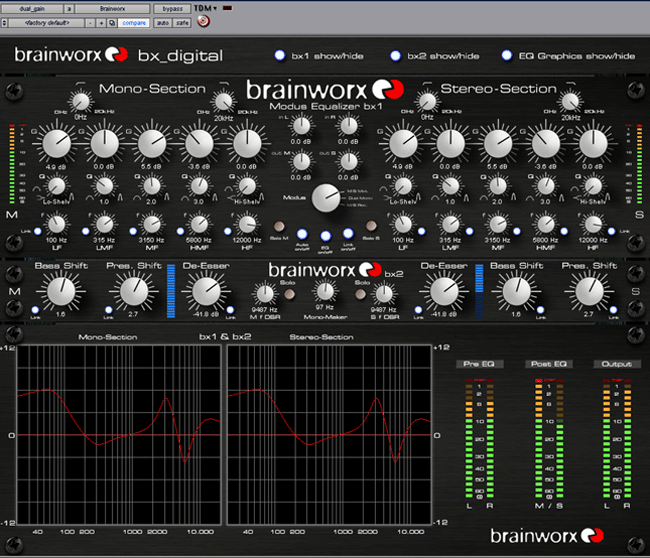Viewport: 650px width, 558px height.
Task: Click the Modus selector knob
Action: coord(326,198)
